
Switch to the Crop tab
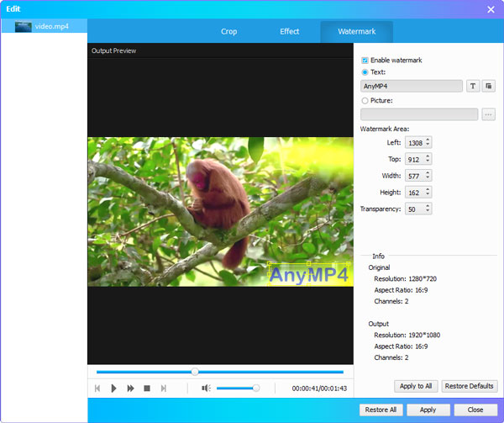point(228,32)
